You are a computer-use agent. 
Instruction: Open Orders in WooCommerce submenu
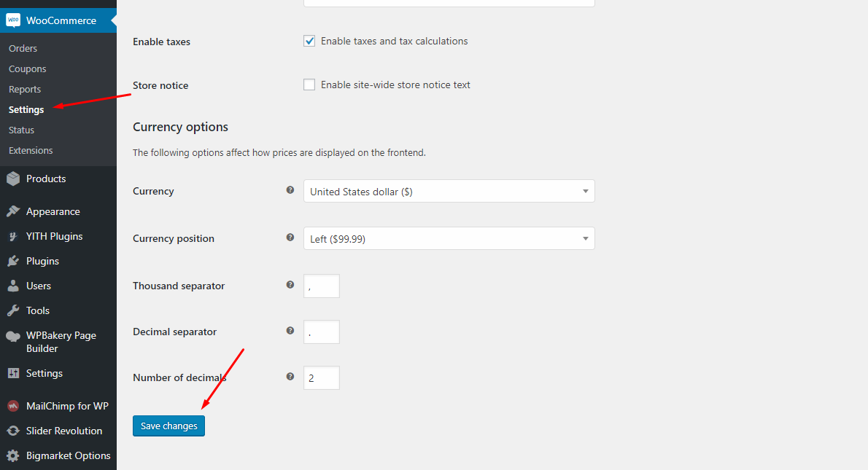click(x=23, y=48)
